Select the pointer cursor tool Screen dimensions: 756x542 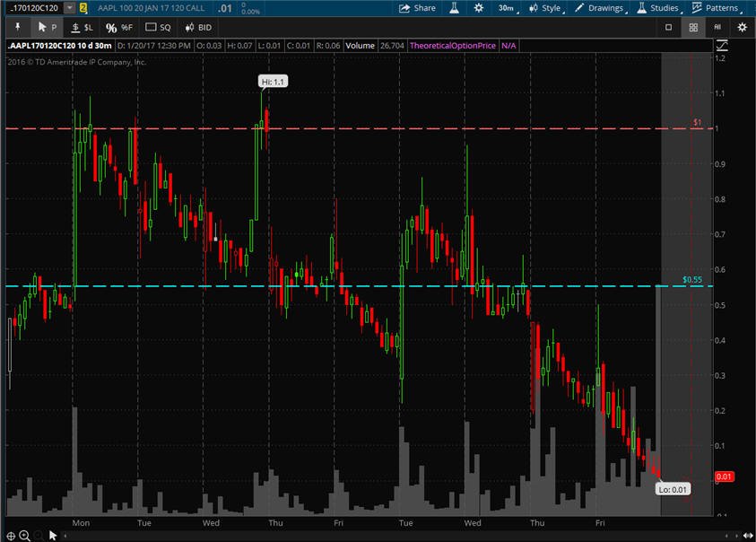point(47,28)
